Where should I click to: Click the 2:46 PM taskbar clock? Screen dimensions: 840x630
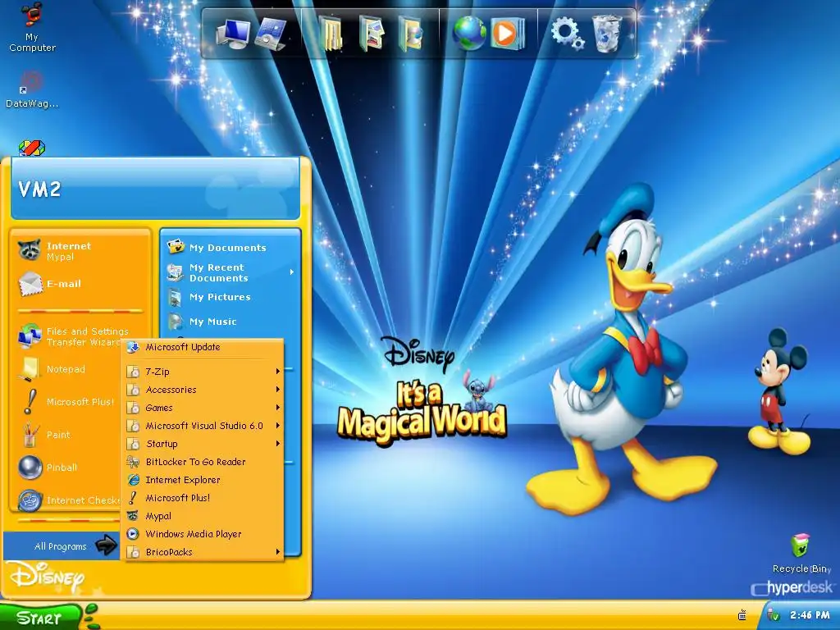[x=810, y=615]
